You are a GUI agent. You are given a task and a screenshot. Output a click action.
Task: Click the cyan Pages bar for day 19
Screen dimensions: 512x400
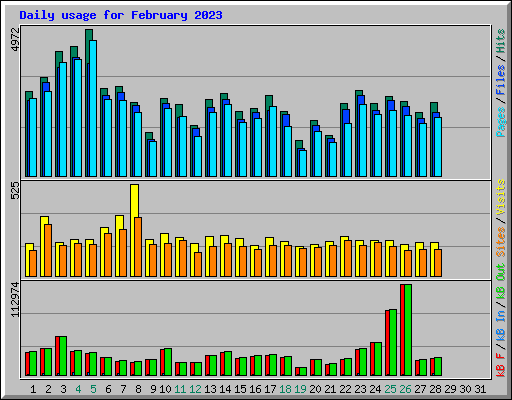[303, 163]
